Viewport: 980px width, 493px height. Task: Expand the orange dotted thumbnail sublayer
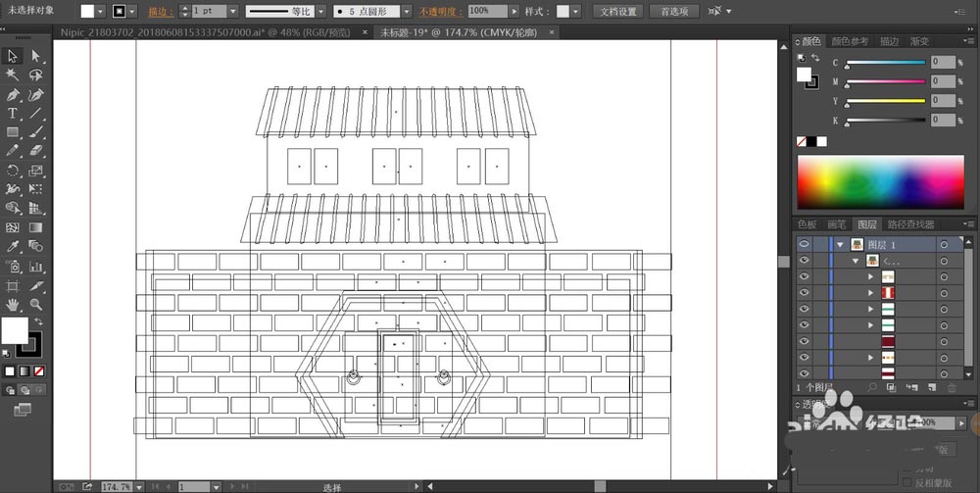(x=870, y=358)
